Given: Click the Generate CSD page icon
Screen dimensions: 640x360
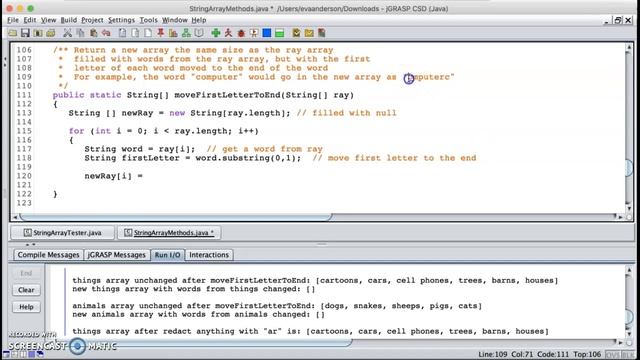Looking at the screenshot, I should point(122,33).
